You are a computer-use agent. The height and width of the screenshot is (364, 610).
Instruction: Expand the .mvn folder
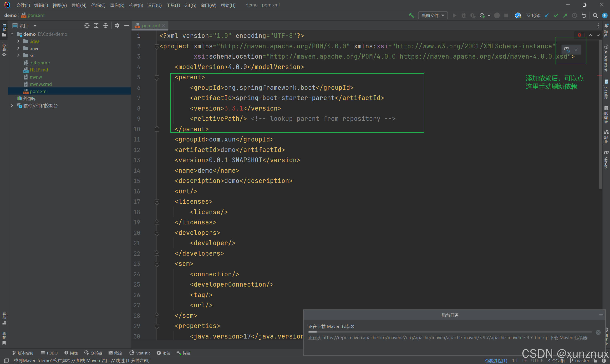pos(18,48)
